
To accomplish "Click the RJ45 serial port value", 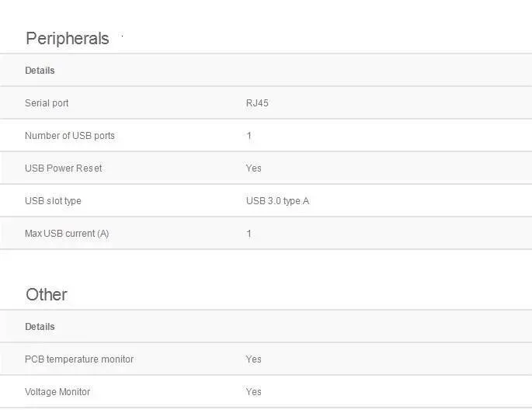I will pyautogui.click(x=257, y=103).
